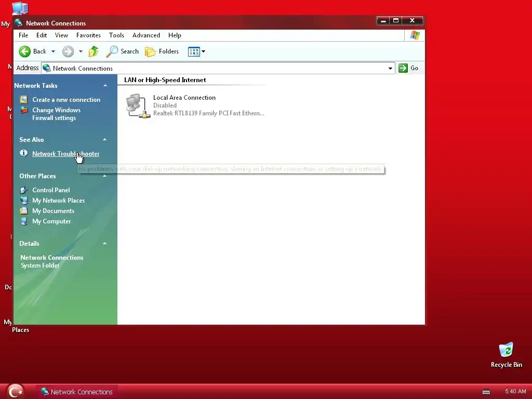Click the green Back arrow icon

[25, 51]
